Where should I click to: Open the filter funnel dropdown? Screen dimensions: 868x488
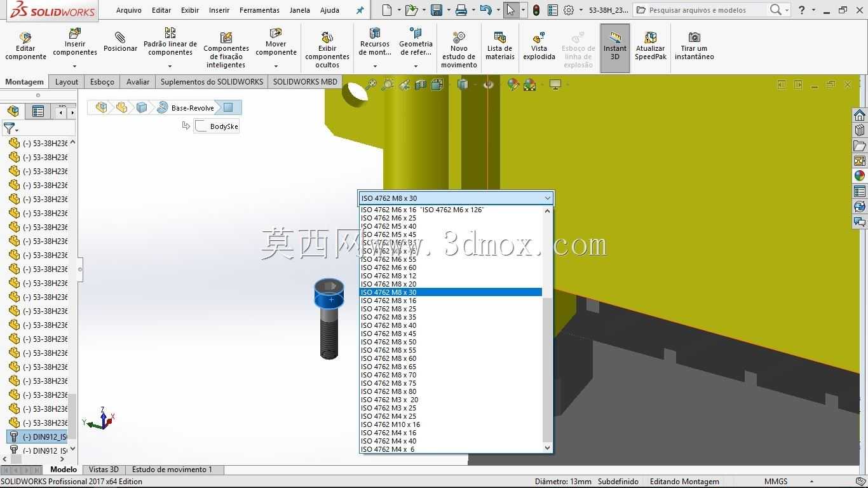pyautogui.click(x=11, y=128)
